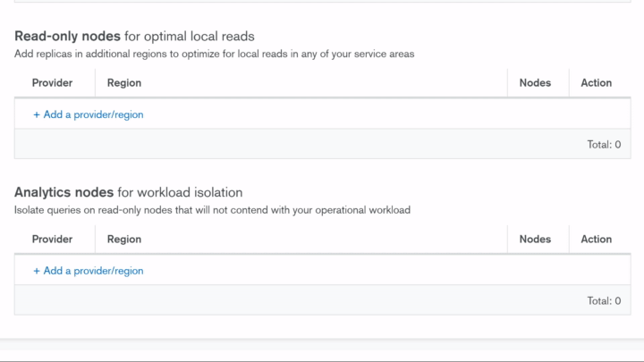Select Region column header in Analytics nodes table

click(x=124, y=240)
